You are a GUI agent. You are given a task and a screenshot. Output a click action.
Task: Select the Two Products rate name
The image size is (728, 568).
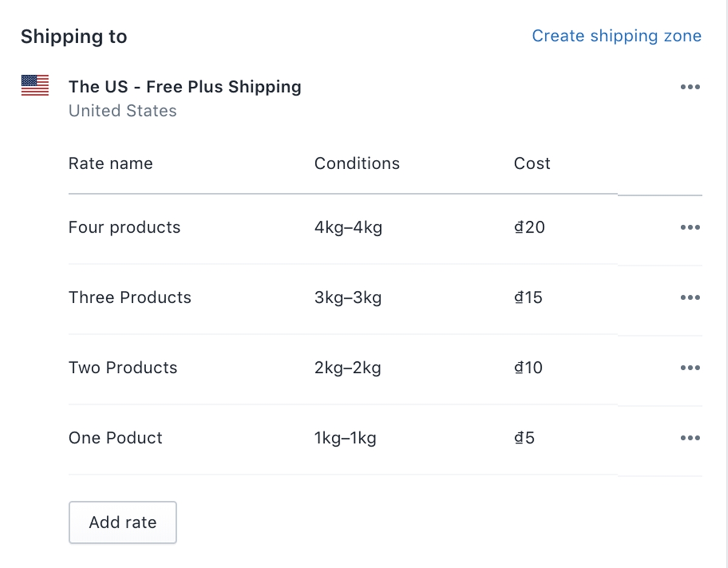click(x=123, y=368)
